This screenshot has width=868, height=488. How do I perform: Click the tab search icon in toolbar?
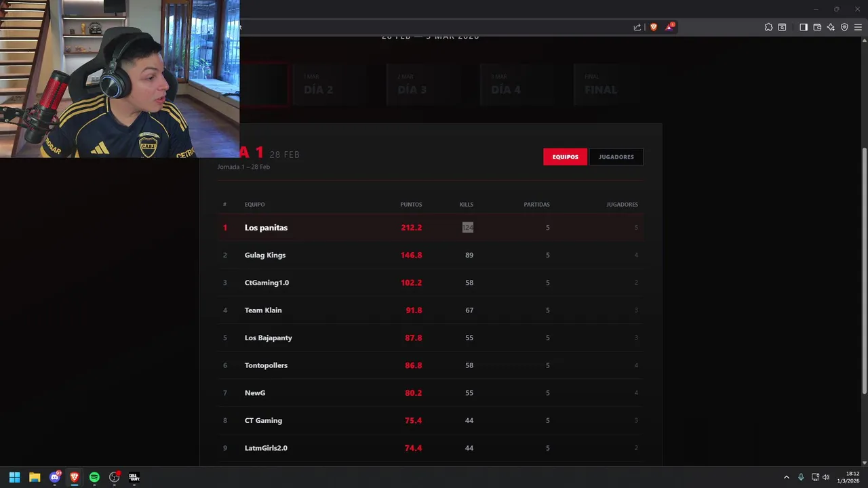tap(782, 27)
